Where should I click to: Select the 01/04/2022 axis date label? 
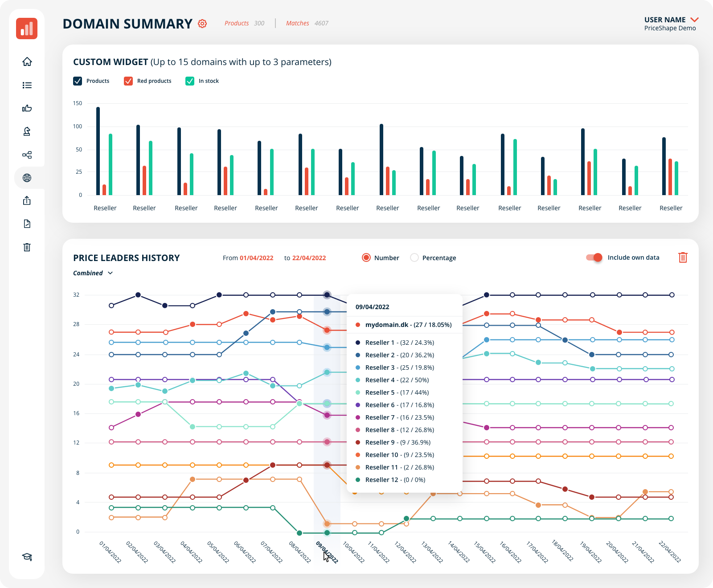110,552
